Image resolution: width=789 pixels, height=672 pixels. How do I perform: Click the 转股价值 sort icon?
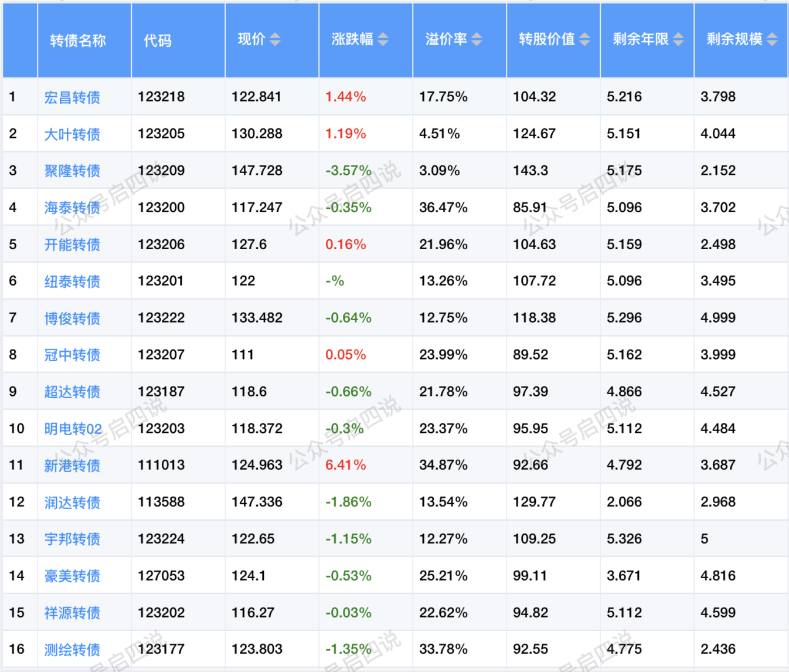584,39
